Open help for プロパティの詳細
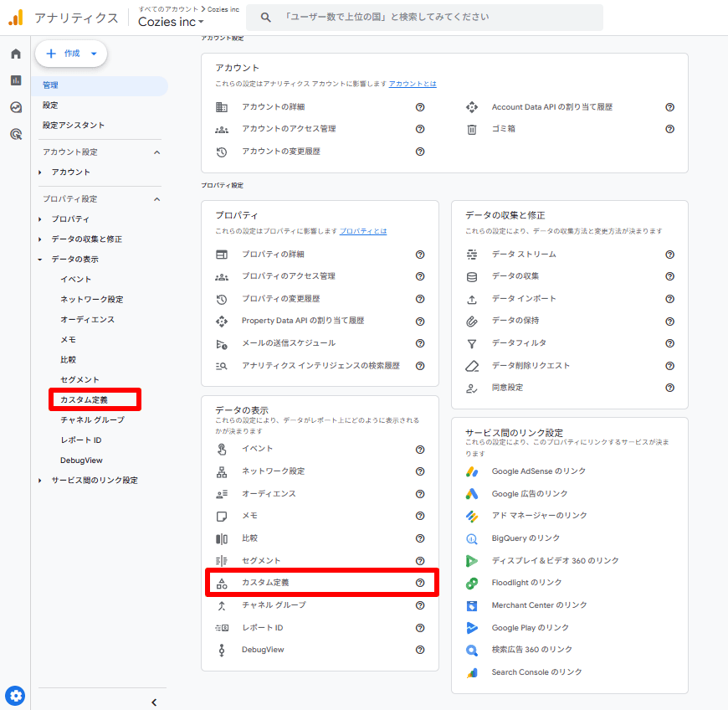This screenshot has width=728, height=710. tap(420, 255)
